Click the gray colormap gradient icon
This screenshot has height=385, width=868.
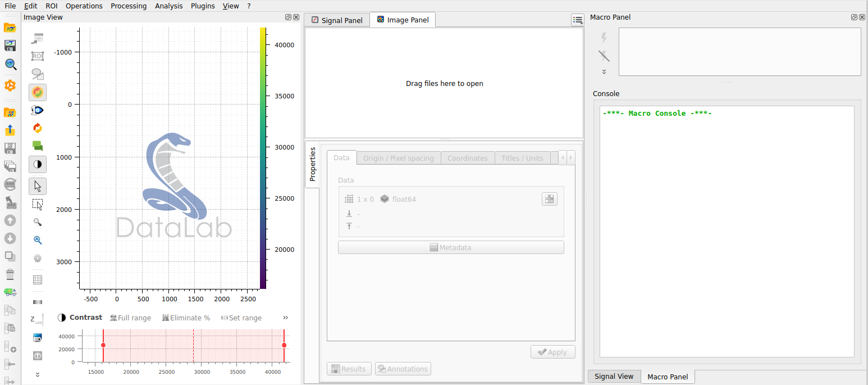click(38, 302)
